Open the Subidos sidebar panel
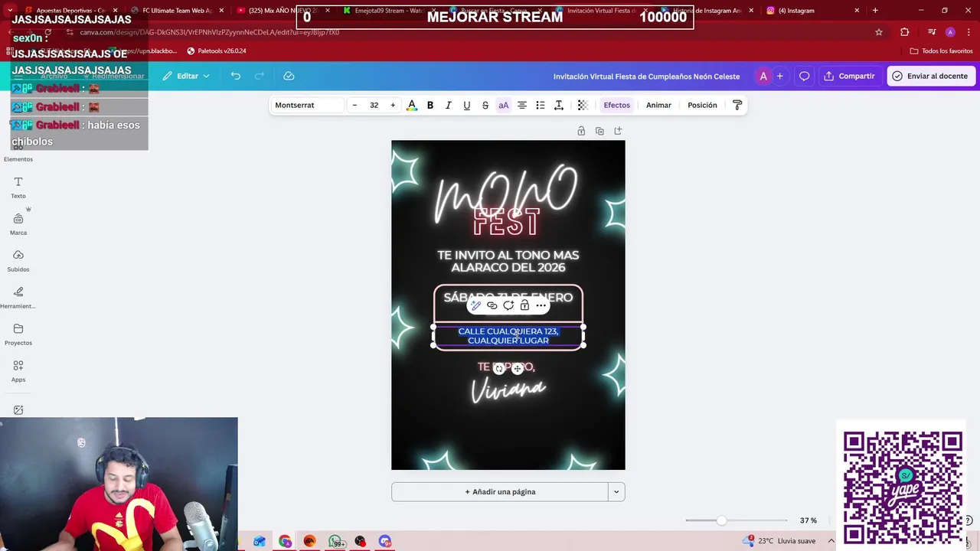Screen dimensions: 980x551 18,261
